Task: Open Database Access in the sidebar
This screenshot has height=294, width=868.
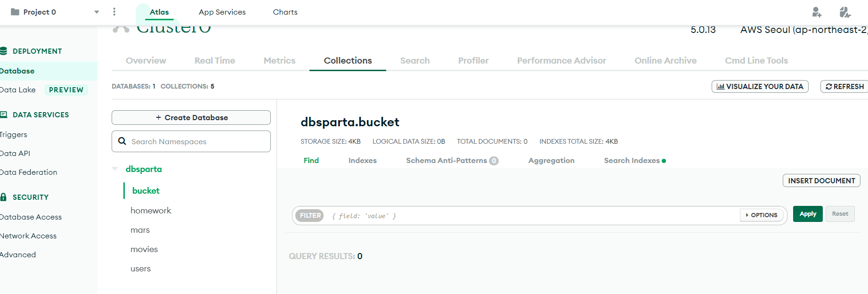Action: pyautogui.click(x=31, y=217)
